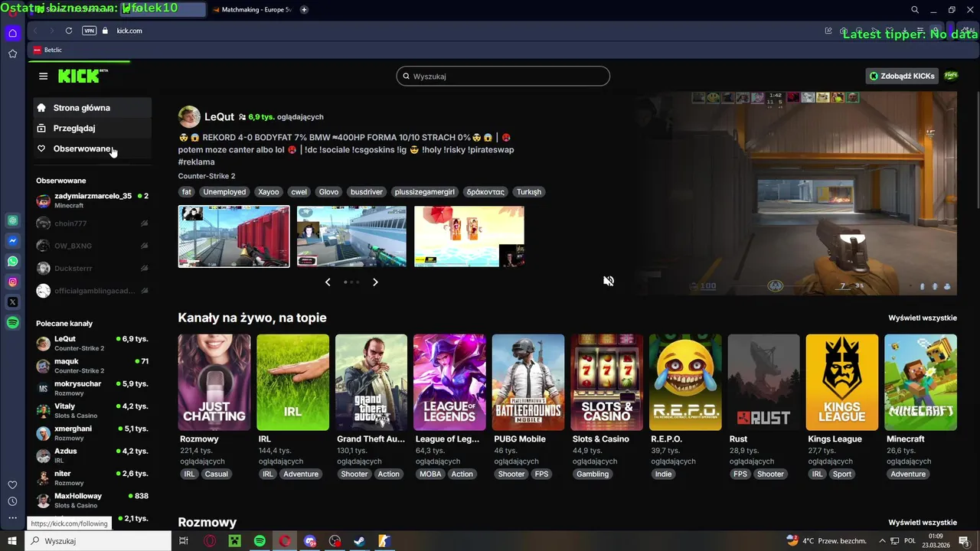Open Counter-Strike icon on the taskbar

[384, 541]
